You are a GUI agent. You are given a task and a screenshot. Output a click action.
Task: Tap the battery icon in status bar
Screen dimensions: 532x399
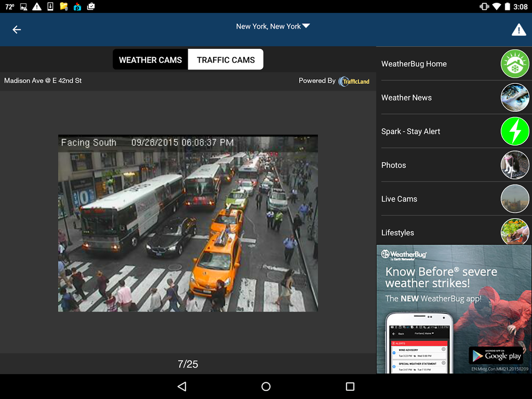point(507,7)
